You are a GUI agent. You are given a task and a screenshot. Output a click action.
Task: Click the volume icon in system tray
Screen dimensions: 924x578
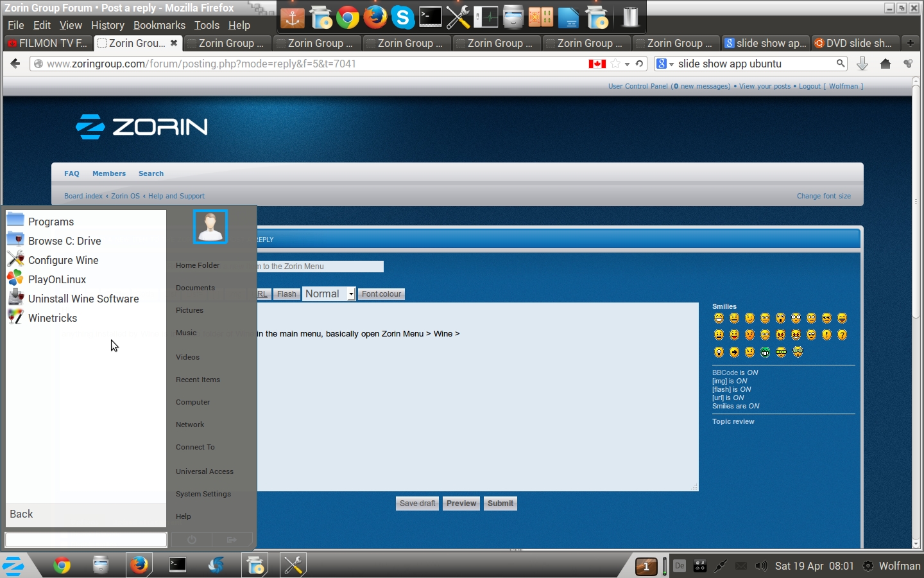(x=761, y=566)
